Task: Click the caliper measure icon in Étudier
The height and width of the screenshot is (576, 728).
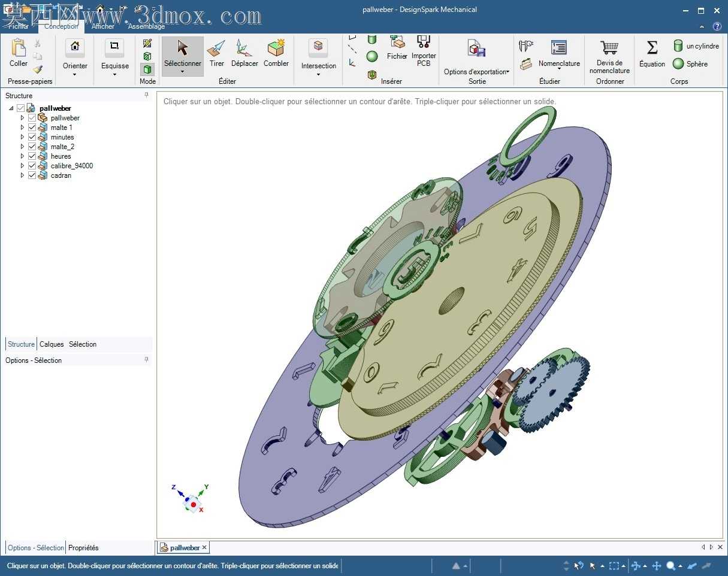Action: point(526,46)
